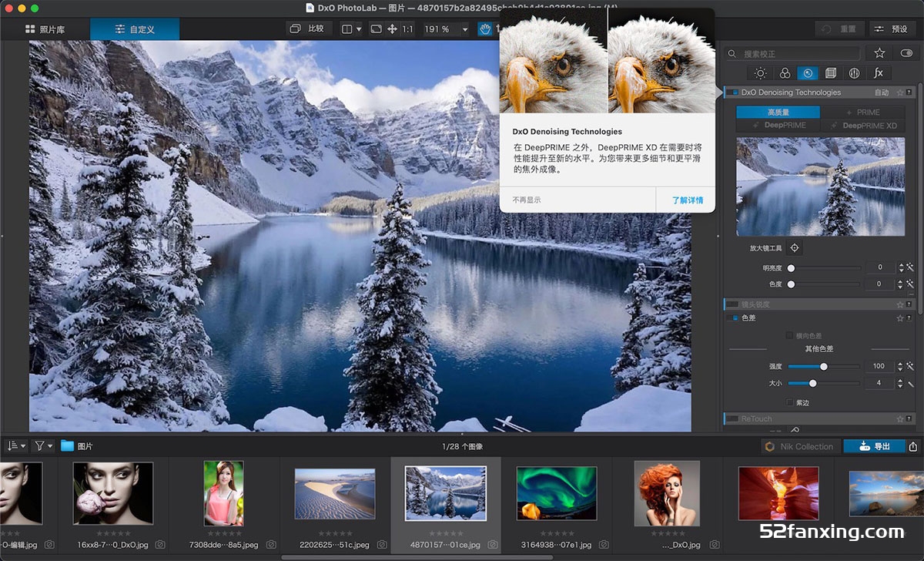Click the 图片 folder in filmstrip bar

pos(77,445)
